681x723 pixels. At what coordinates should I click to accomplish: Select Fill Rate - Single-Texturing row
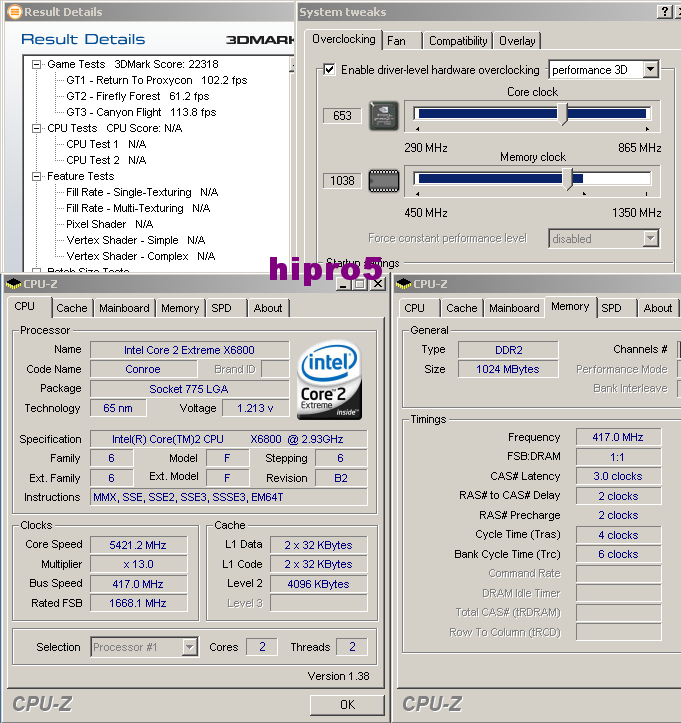click(142, 192)
